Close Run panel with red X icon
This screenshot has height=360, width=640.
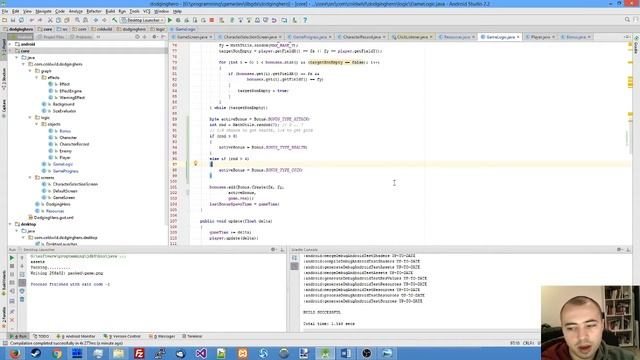[x=12, y=320]
